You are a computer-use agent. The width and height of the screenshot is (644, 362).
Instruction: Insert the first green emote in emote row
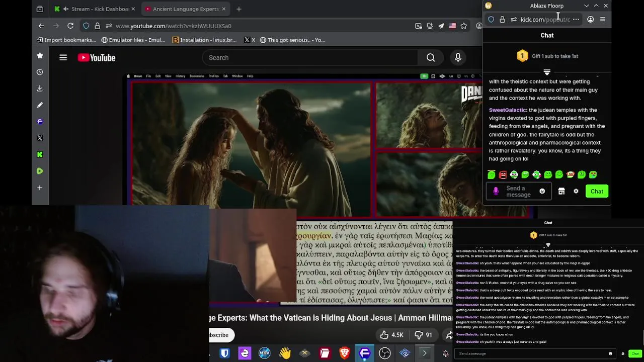point(492,174)
